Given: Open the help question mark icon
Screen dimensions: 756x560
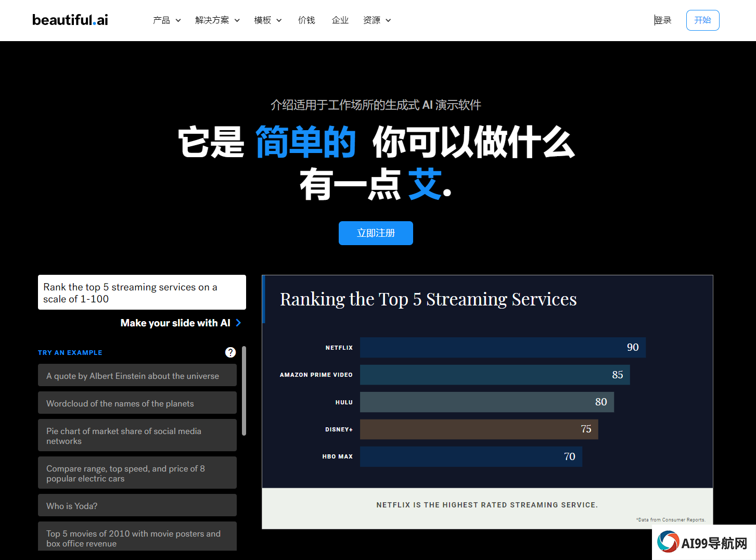Looking at the screenshot, I should pos(230,352).
